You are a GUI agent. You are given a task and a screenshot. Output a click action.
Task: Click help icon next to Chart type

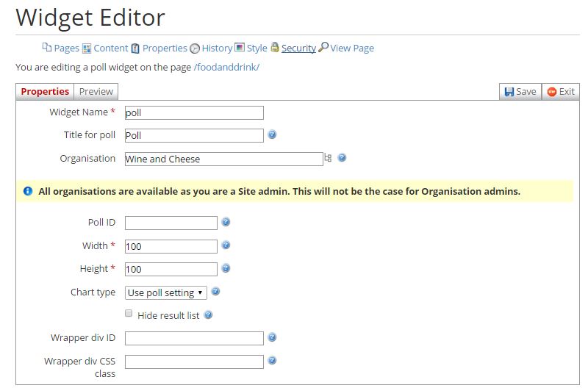[x=215, y=291]
